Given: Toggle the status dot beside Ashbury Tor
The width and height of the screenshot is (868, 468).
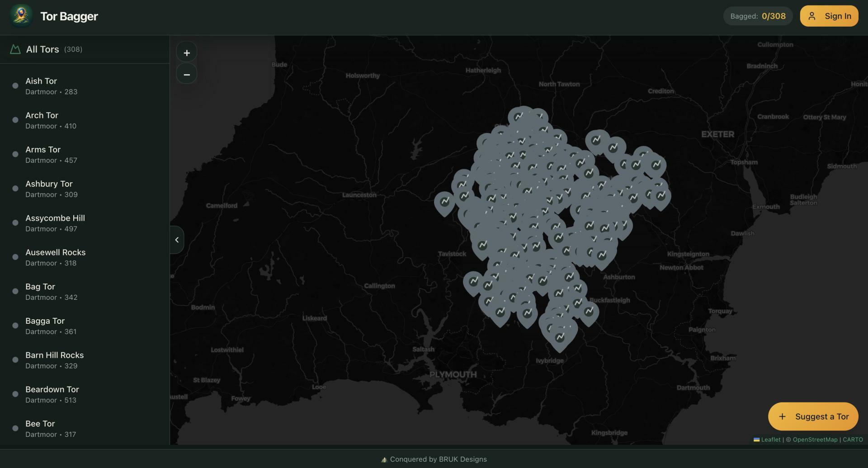Looking at the screenshot, I should (15, 189).
